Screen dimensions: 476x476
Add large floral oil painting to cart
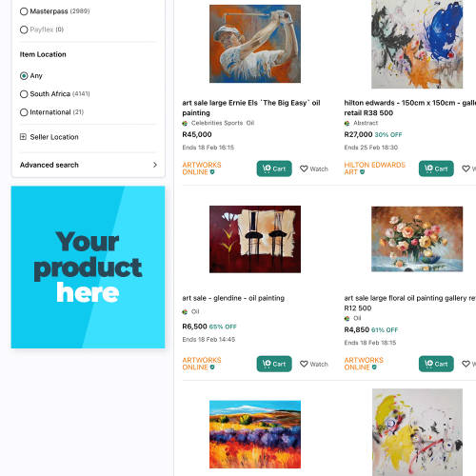pos(436,364)
